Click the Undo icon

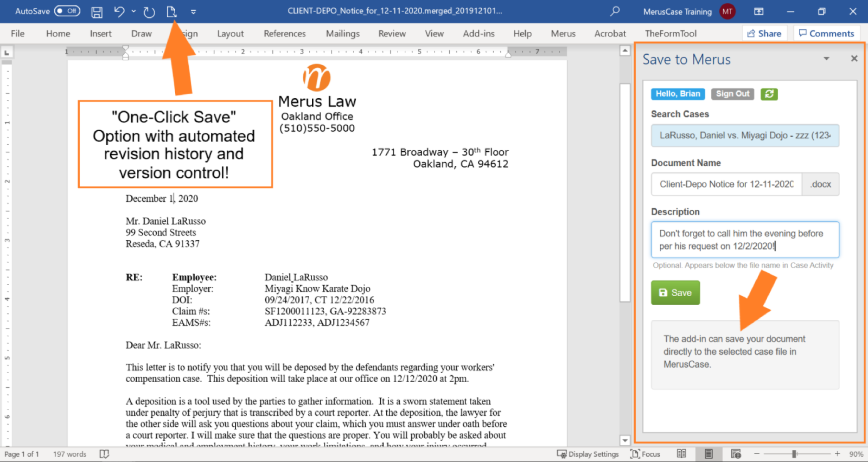(119, 12)
